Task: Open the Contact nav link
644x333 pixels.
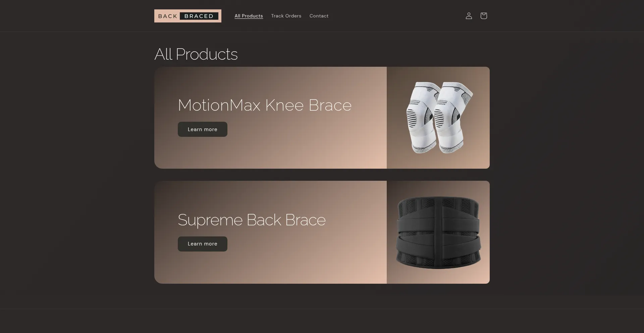Action: click(x=319, y=16)
